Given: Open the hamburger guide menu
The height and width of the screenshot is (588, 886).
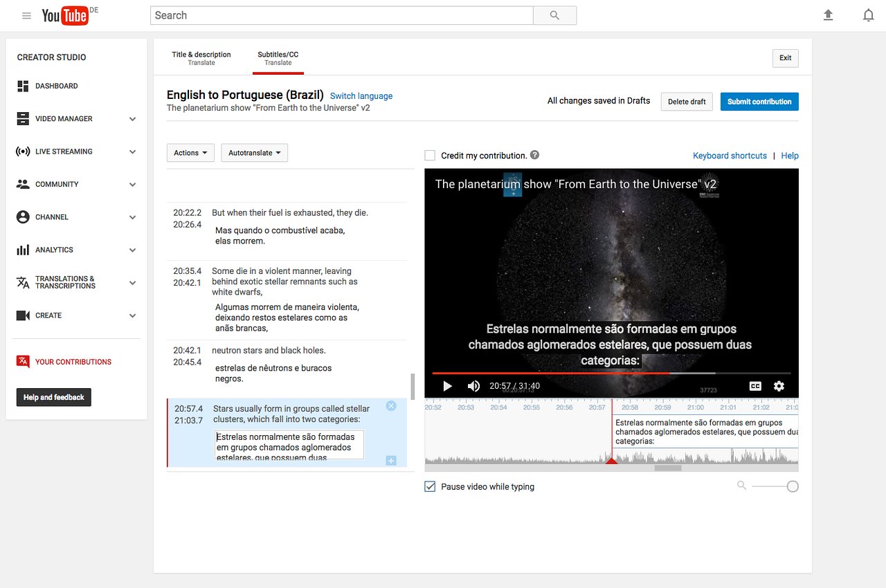Looking at the screenshot, I should pyautogui.click(x=26, y=15).
